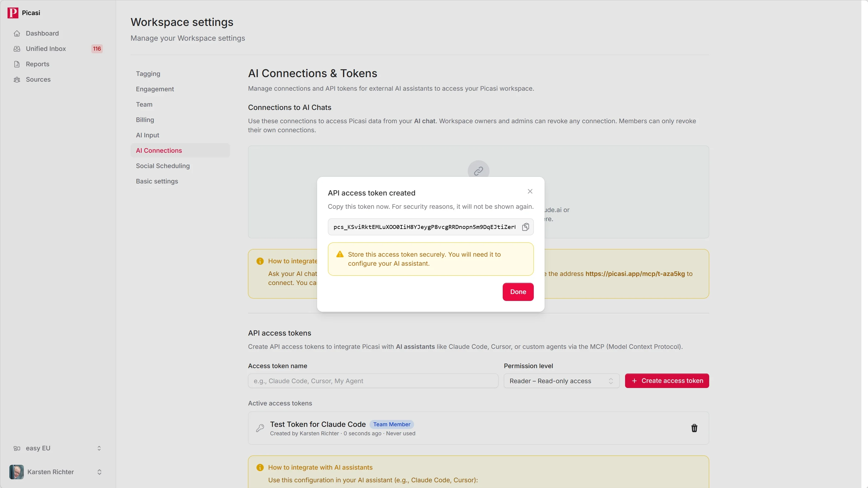Click the Workspace settings heading

point(182,22)
